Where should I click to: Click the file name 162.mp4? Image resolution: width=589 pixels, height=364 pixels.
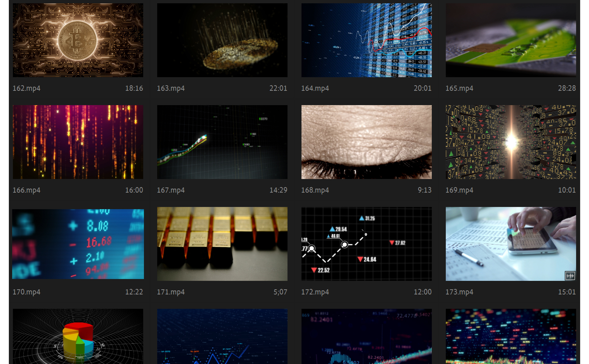27,88
